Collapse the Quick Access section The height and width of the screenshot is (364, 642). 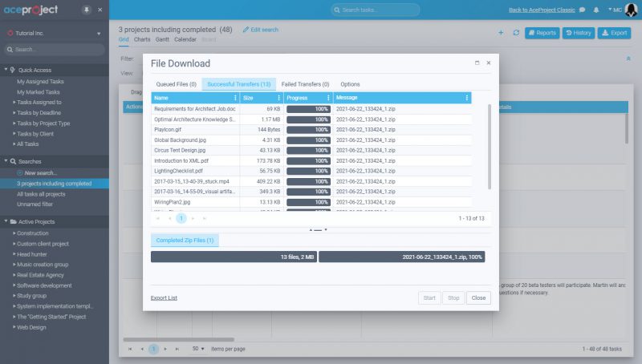pos(6,70)
